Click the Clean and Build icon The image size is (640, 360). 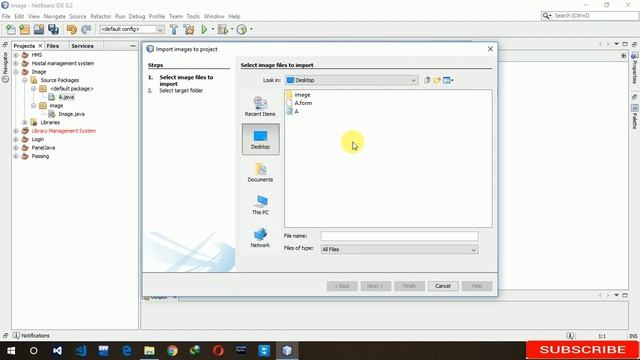189,29
